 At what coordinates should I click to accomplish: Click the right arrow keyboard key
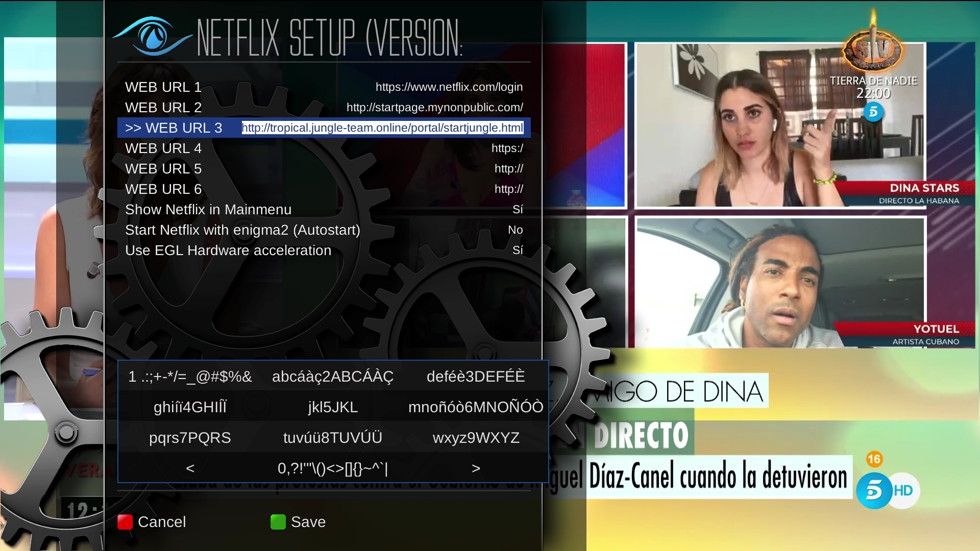pos(476,468)
